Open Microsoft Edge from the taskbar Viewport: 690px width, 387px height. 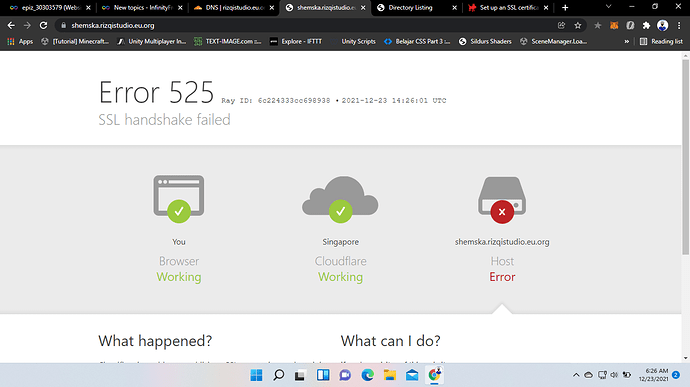[367, 375]
